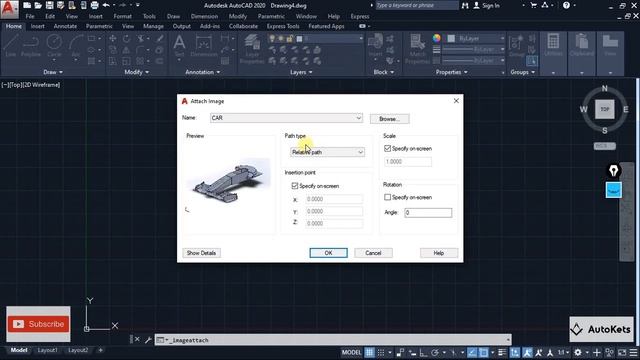Expand the Layers panel
The width and height of the screenshot is (640, 360).
click(301, 72)
